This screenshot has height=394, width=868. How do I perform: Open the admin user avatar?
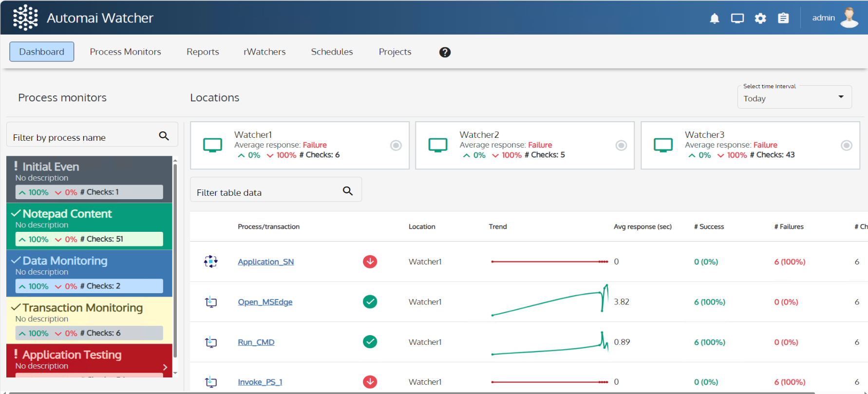[849, 18]
